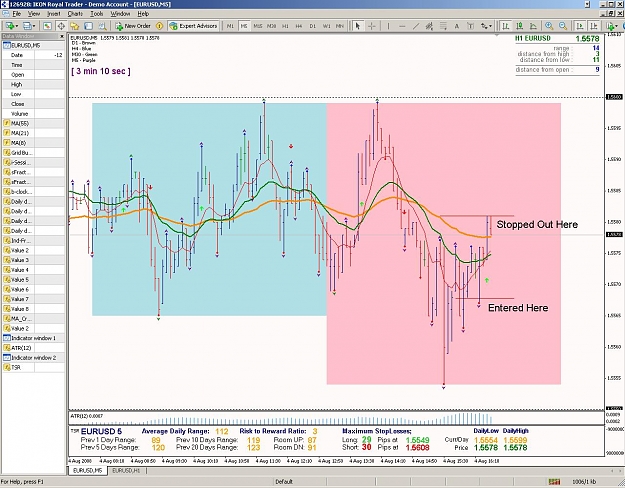The height and width of the screenshot is (488, 625).
Task: Select the Text Label 'T' tool
Action: click(x=470, y=26)
